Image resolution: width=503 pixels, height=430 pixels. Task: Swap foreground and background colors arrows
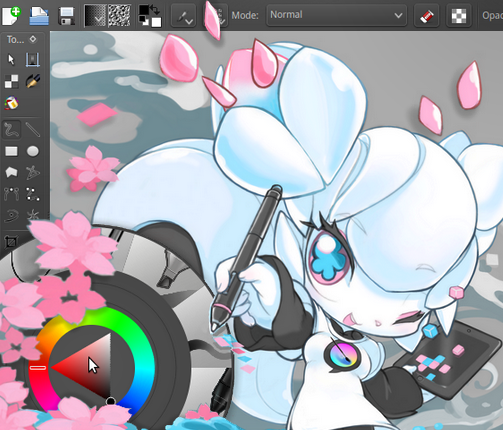155,9
